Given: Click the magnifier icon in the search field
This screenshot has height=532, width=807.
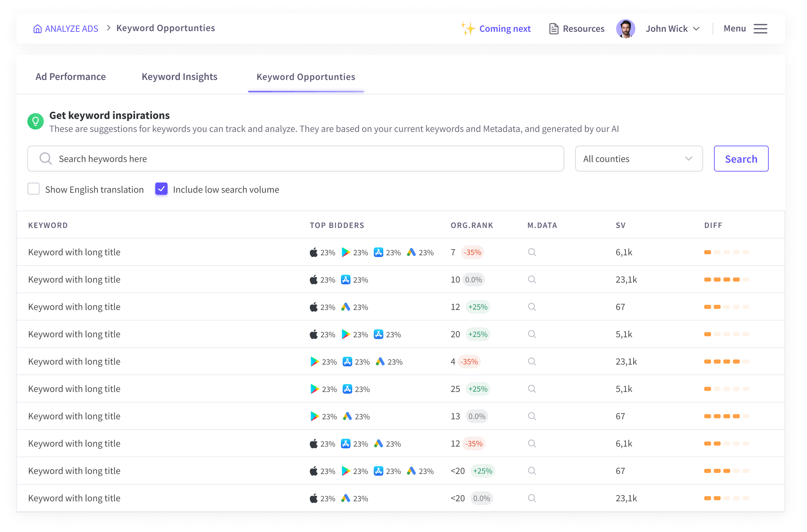Looking at the screenshot, I should (x=45, y=159).
